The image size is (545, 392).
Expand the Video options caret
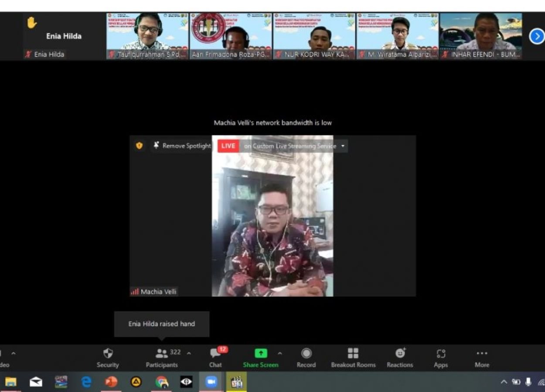click(13, 353)
